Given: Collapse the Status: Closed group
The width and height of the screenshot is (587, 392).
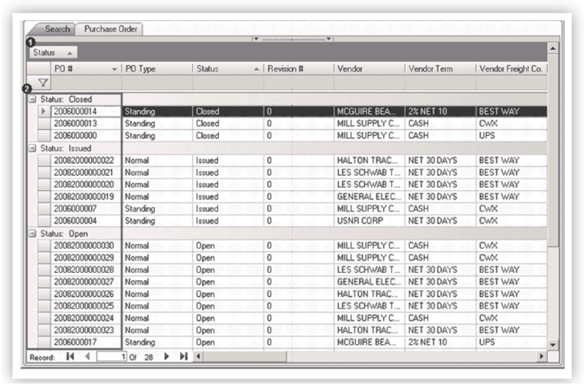Looking at the screenshot, I should (30, 100).
